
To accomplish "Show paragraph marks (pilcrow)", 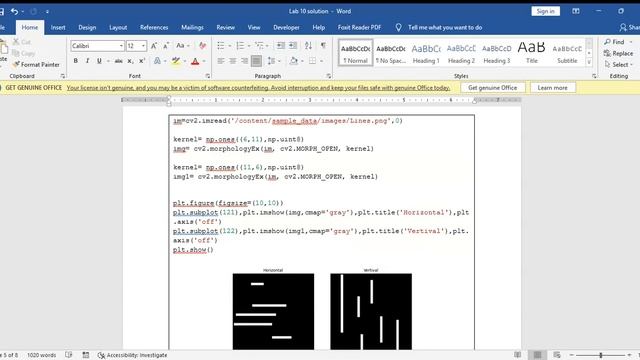I will [323, 46].
